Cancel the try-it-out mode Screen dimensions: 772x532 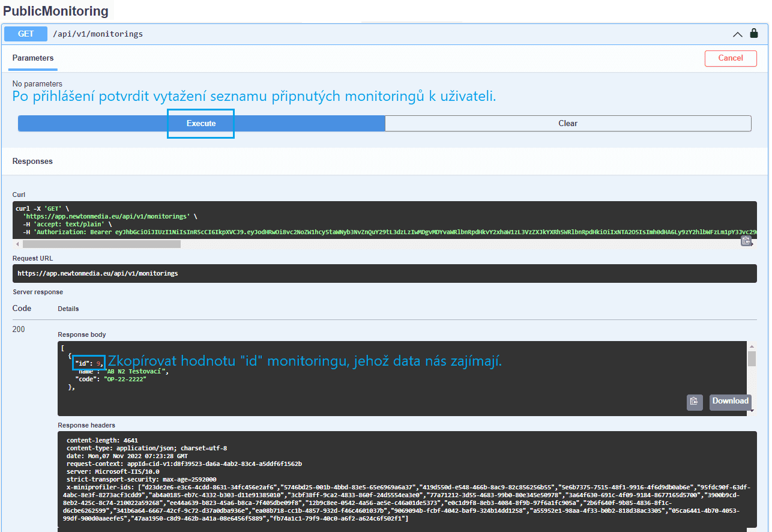pyautogui.click(x=731, y=58)
